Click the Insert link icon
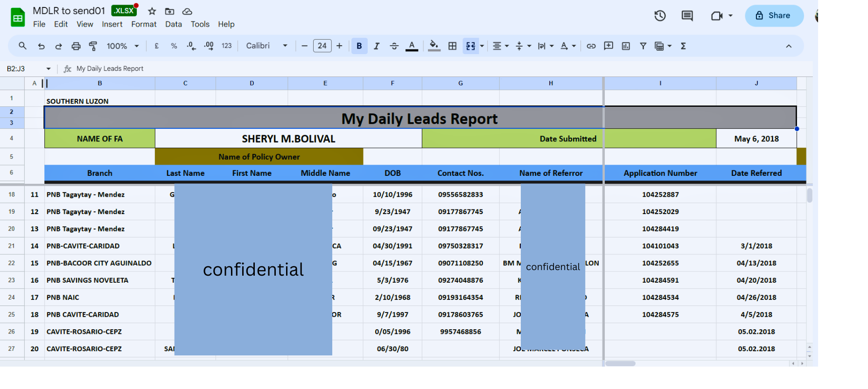 tap(591, 46)
